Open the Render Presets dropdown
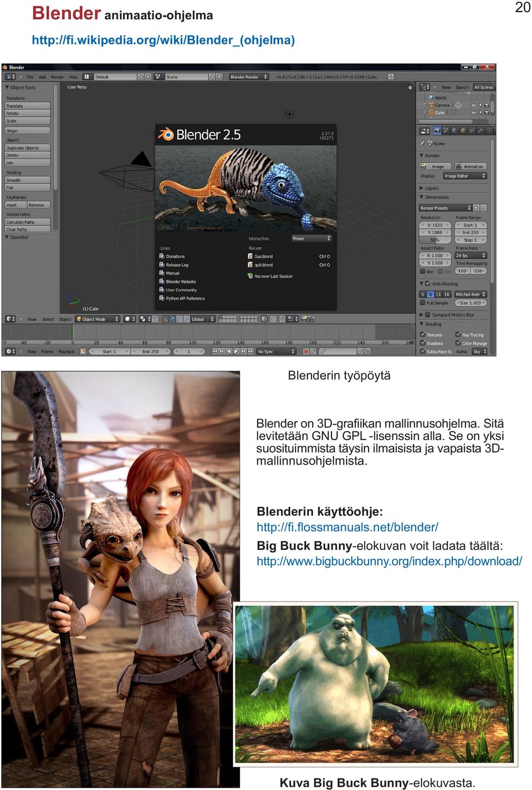532x790 pixels. (x=446, y=208)
